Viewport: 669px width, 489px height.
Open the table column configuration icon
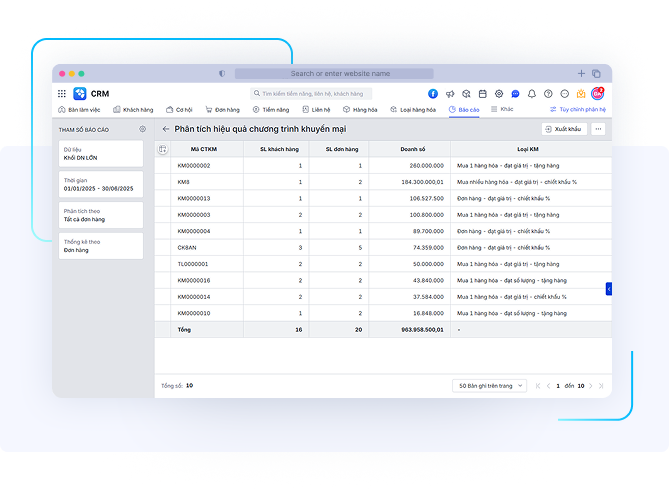pyautogui.click(x=163, y=149)
